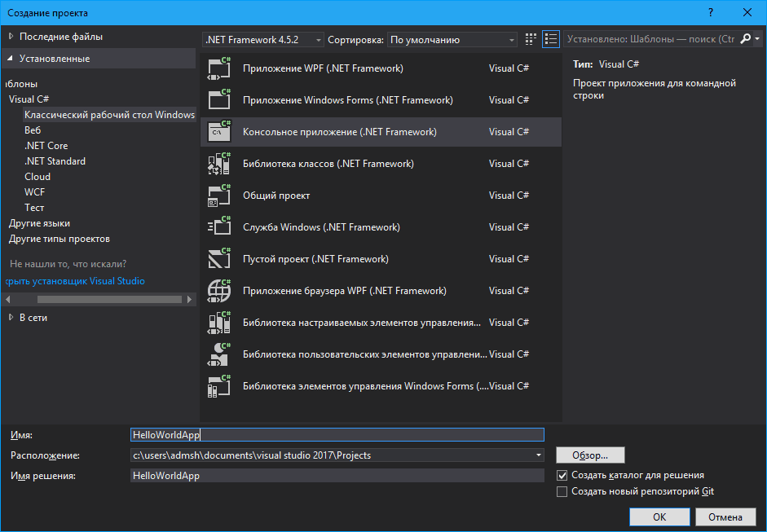The image size is (767, 532).
Task: Select 'Консольное приложение (.NET Framework)' template name
Action: 339,132
